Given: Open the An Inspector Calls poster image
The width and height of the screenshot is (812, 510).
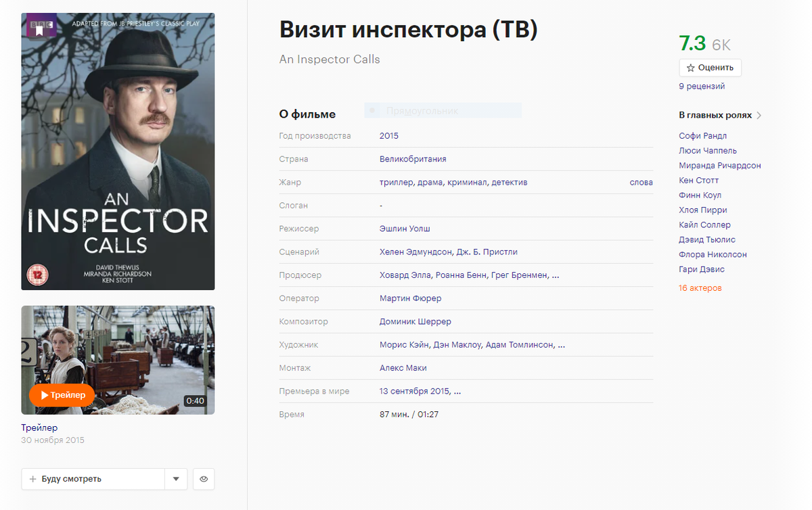Looking at the screenshot, I should 118,152.
